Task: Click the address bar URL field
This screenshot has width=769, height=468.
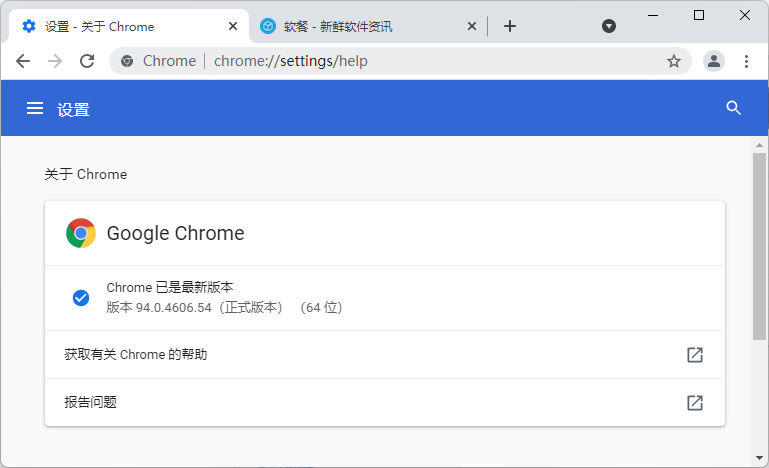Action: [400, 61]
